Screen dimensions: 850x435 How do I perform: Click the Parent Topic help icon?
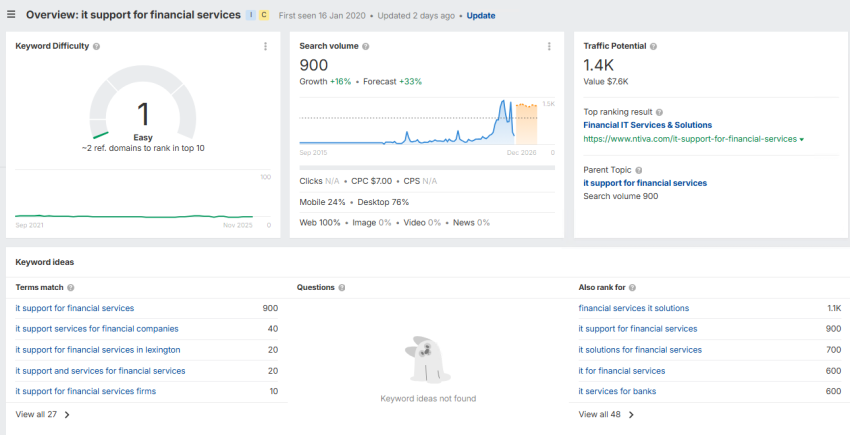tap(639, 170)
